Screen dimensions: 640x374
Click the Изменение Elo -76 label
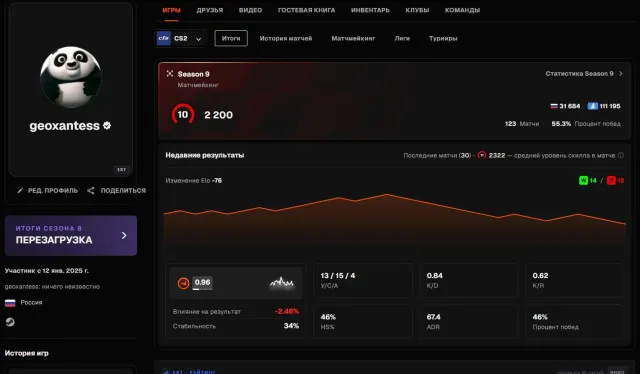tap(193, 180)
